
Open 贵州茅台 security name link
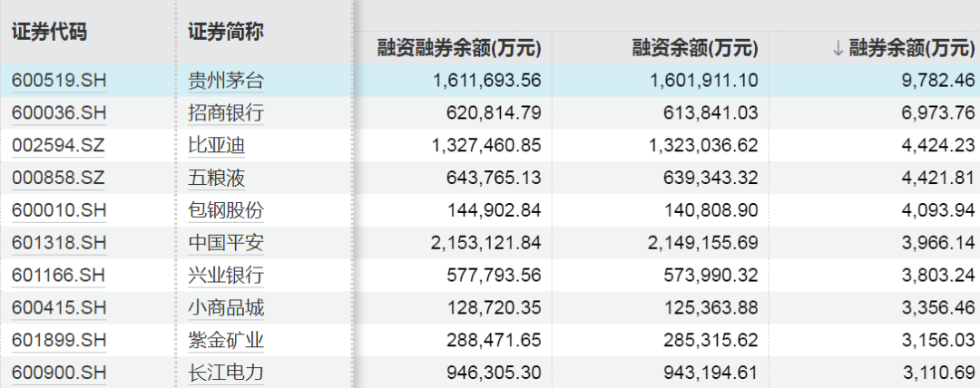coord(226,81)
